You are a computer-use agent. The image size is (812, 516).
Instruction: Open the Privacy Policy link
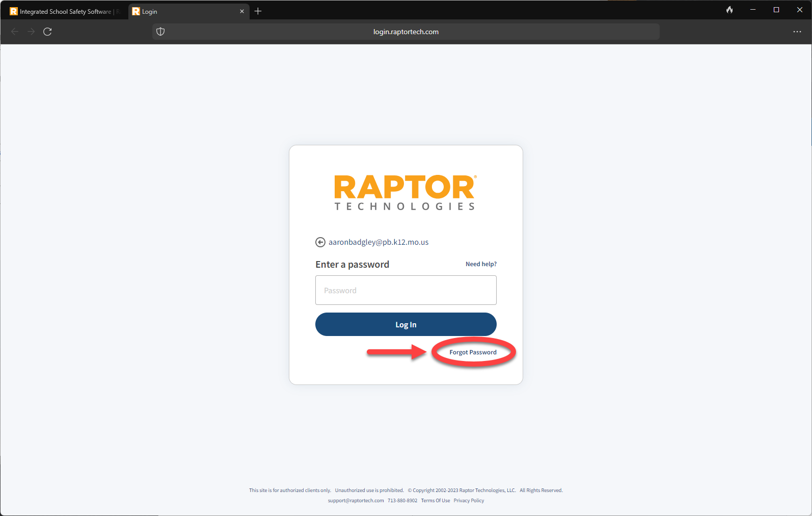point(469,501)
